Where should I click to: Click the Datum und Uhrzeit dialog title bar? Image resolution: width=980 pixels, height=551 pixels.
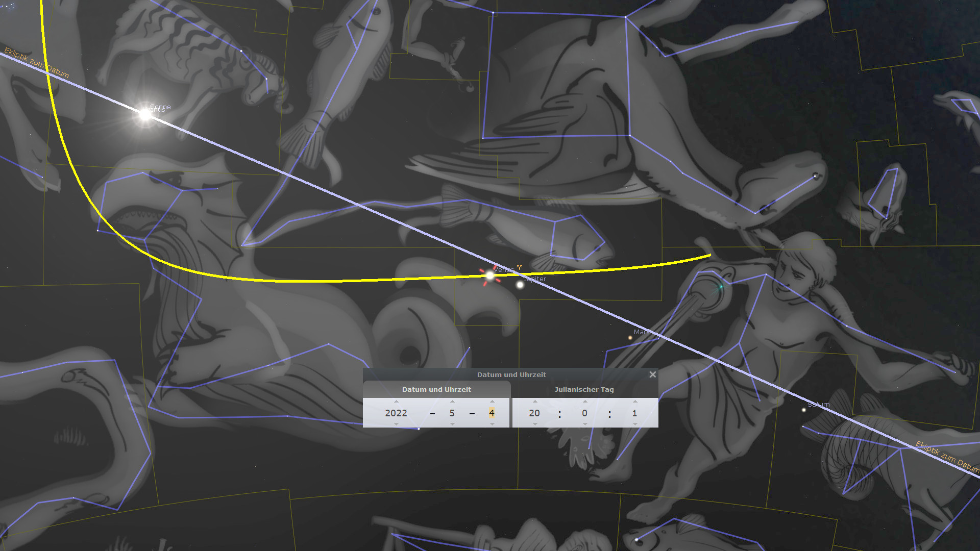coord(511,374)
